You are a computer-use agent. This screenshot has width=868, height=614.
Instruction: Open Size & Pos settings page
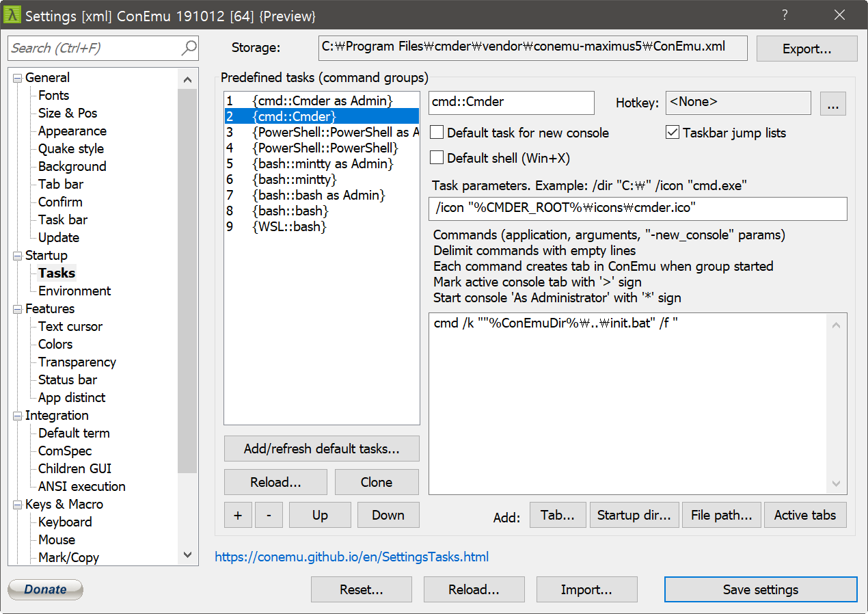68,113
